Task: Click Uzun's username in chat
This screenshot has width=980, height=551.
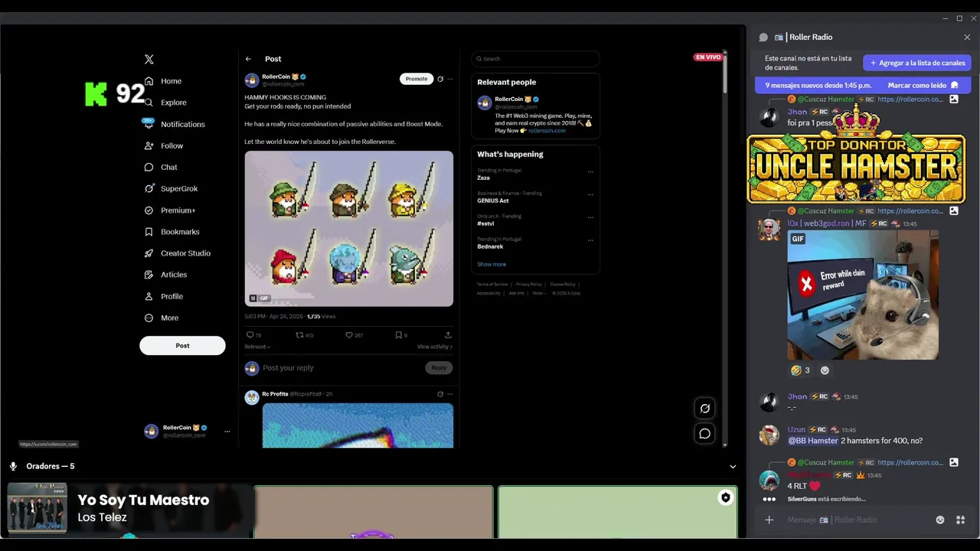Action: (x=796, y=430)
